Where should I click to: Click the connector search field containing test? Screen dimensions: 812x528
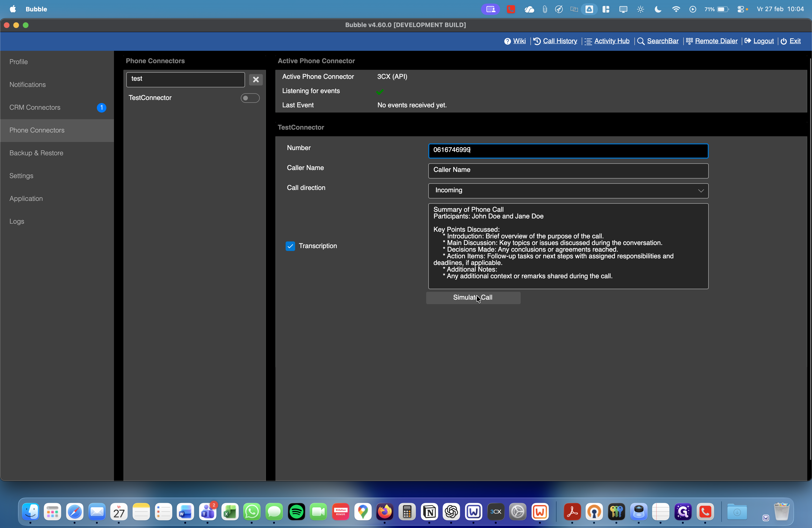pyautogui.click(x=185, y=79)
